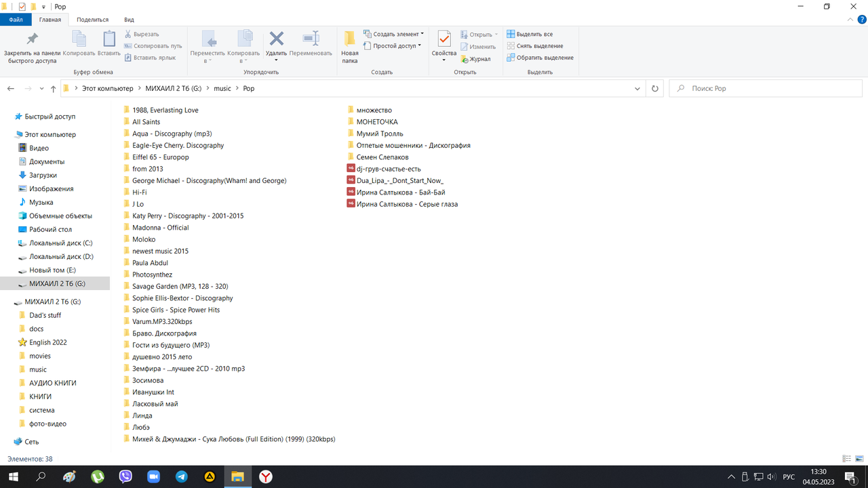
Task: Click the Изменить command
Action: click(478, 47)
